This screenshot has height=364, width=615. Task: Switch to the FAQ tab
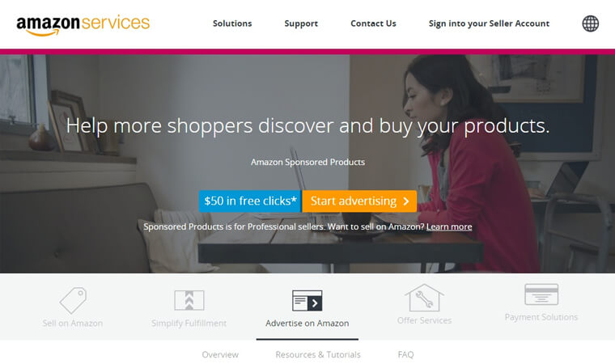pos(405,354)
